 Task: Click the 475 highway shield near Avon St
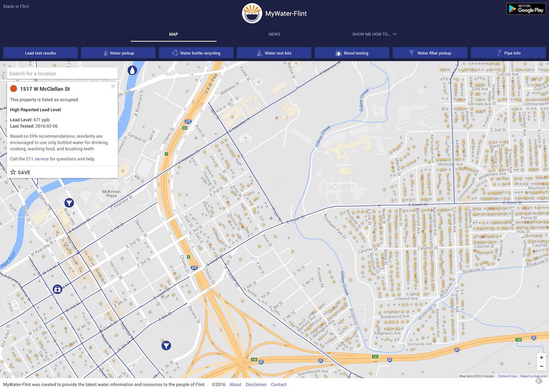pyautogui.click(x=188, y=122)
